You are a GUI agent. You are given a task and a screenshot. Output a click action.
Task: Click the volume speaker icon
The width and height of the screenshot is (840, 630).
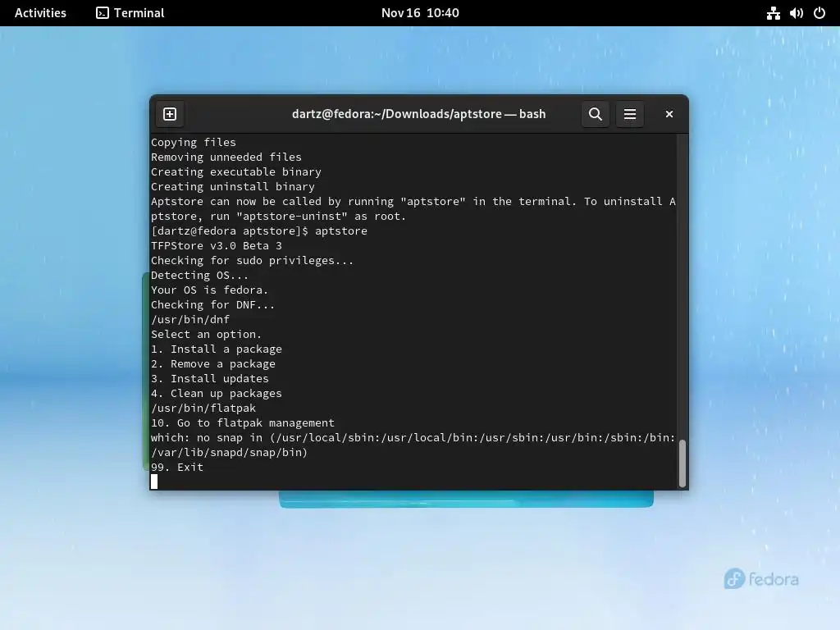[796, 13]
